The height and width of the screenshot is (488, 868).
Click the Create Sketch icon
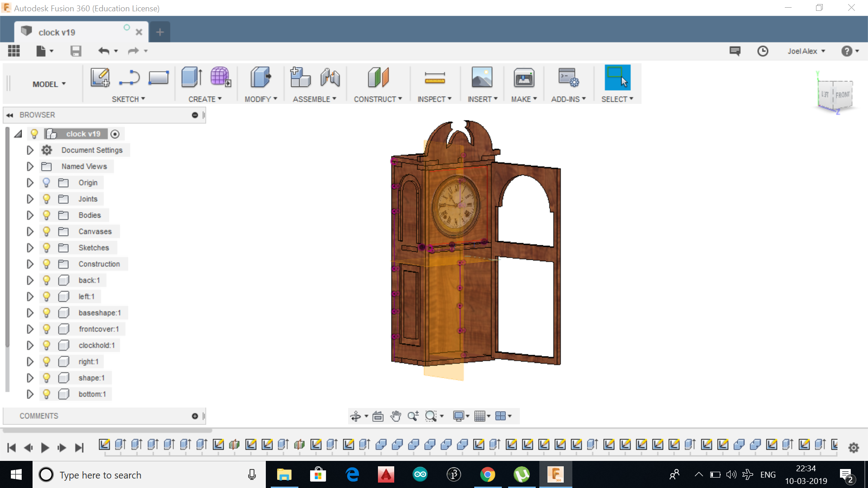point(100,77)
